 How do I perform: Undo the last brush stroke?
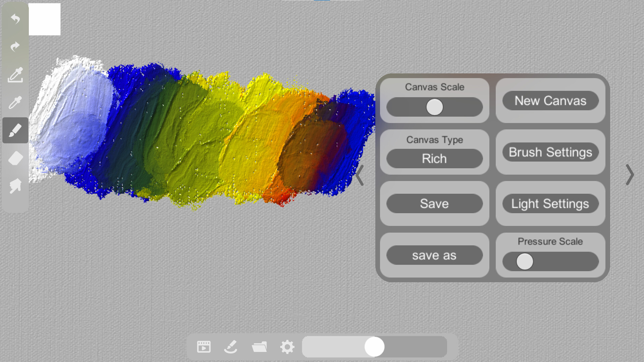[x=15, y=18]
